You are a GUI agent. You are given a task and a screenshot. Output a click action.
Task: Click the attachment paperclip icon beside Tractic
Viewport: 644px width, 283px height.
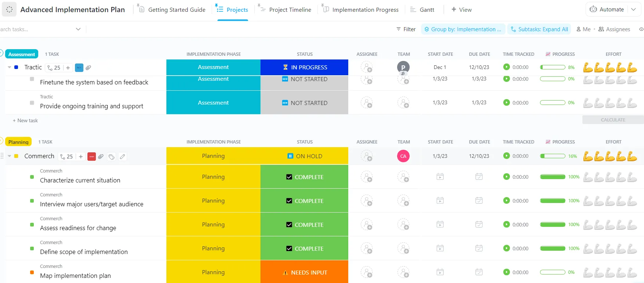[89, 68]
